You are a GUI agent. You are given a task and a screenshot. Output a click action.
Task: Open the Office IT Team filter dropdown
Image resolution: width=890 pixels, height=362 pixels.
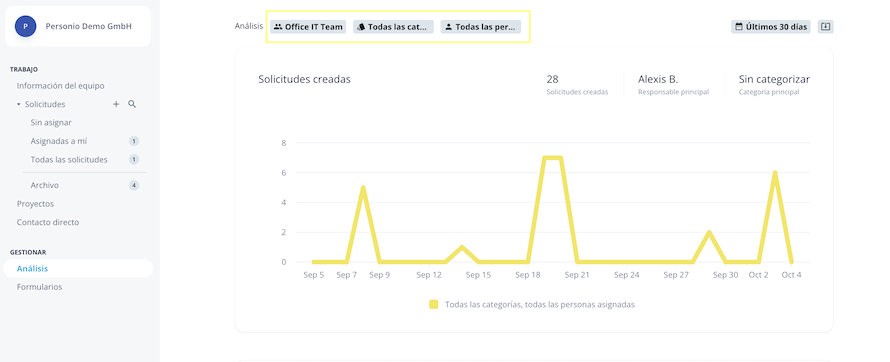[308, 27]
